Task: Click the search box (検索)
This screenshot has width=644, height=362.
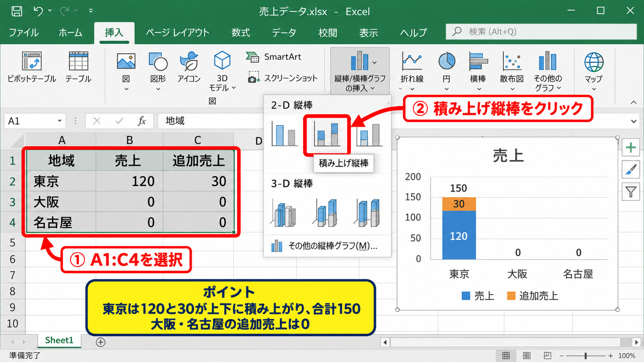Action: [541, 32]
